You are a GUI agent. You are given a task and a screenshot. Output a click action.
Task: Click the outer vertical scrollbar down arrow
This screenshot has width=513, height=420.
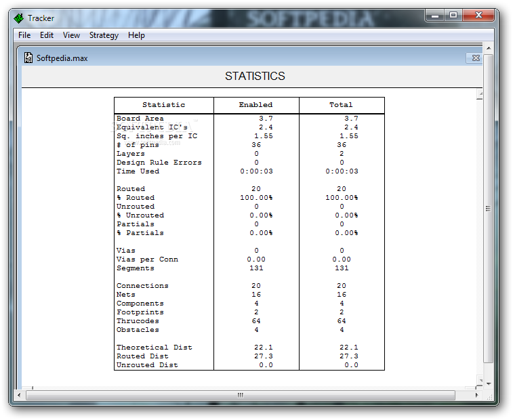pos(489,383)
